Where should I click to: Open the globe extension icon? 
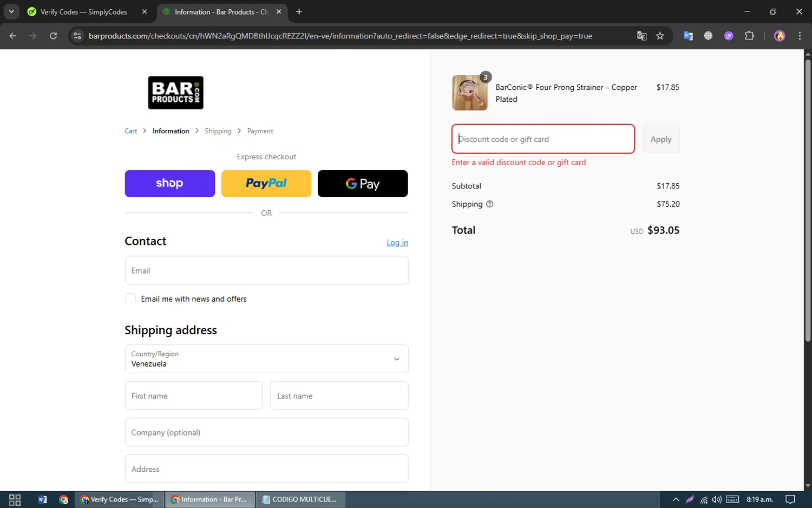(x=708, y=36)
